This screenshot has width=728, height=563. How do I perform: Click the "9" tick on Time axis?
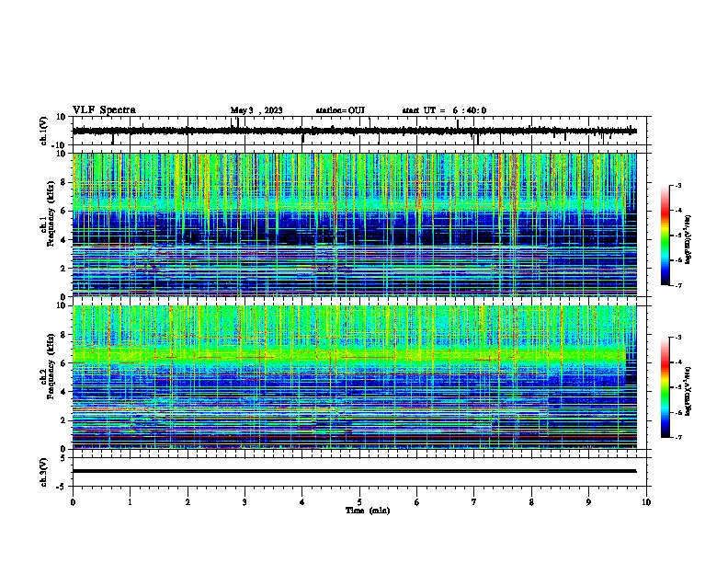tap(588, 502)
